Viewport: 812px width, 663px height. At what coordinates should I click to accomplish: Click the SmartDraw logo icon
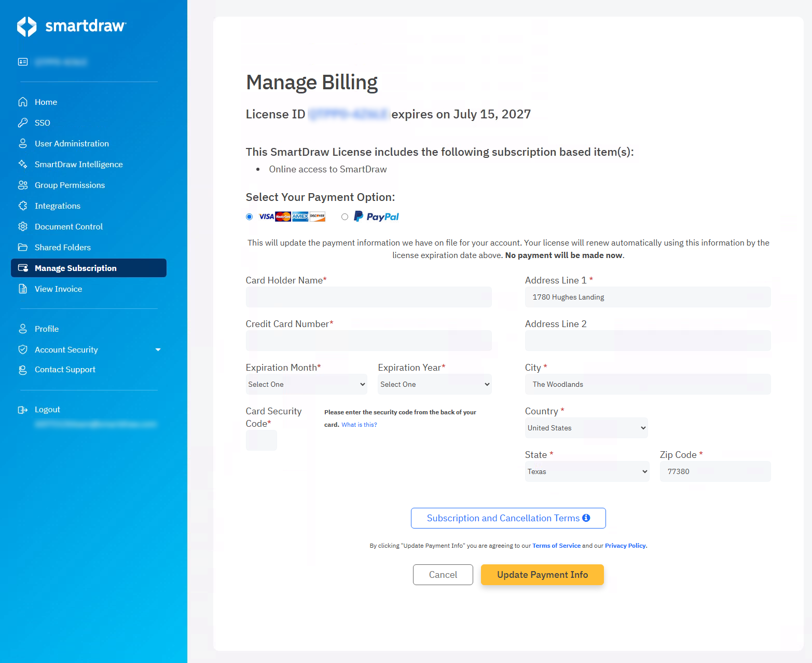[27, 26]
